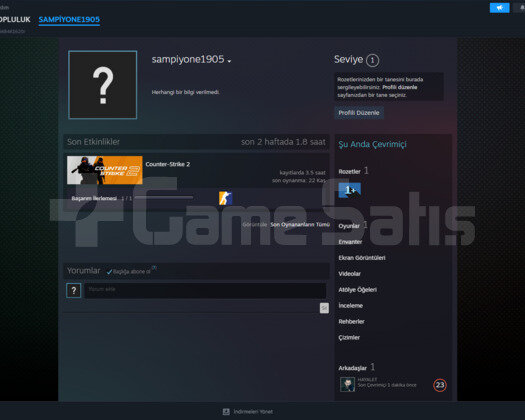Click the 'Yorumlar' heading
Screen dimensions: 525x420
pyautogui.click(x=83, y=271)
